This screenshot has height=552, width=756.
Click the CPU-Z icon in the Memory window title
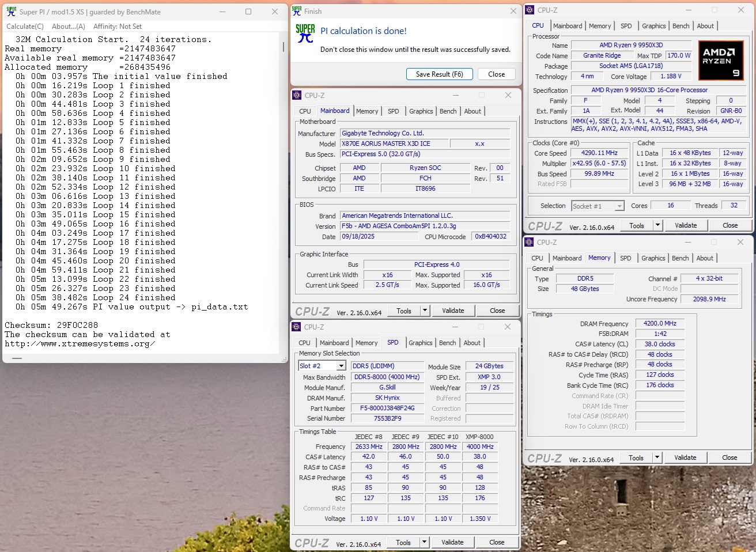pyautogui.click(x=530, y=243)
